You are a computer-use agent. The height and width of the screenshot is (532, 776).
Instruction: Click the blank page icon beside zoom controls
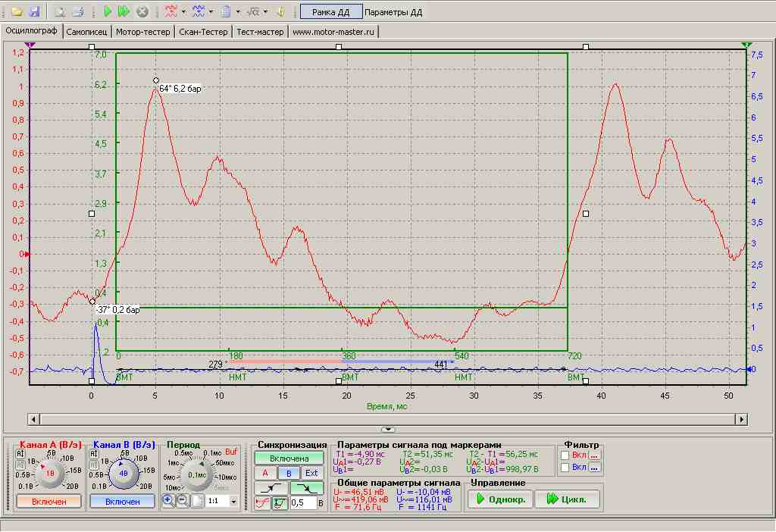pos(197,501)
